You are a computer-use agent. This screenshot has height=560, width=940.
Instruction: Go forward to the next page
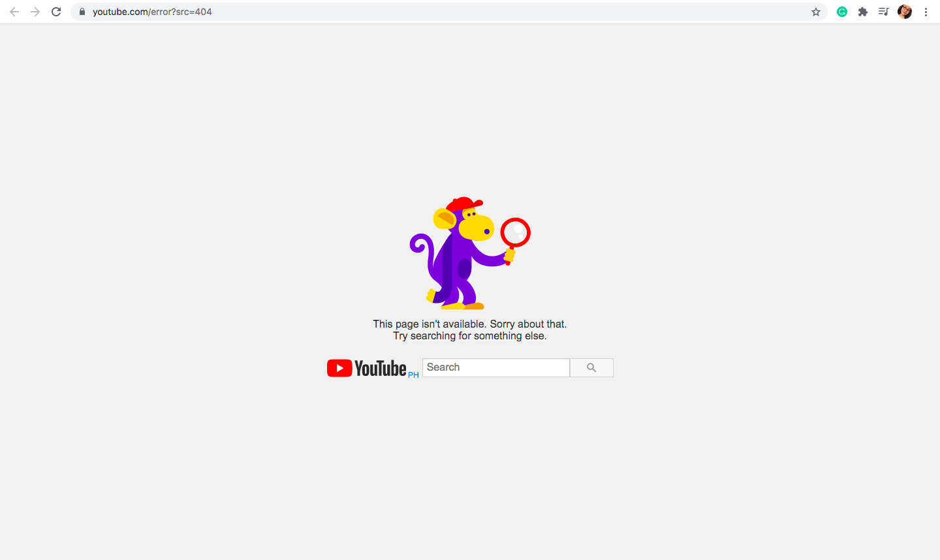tap(35, 12)
